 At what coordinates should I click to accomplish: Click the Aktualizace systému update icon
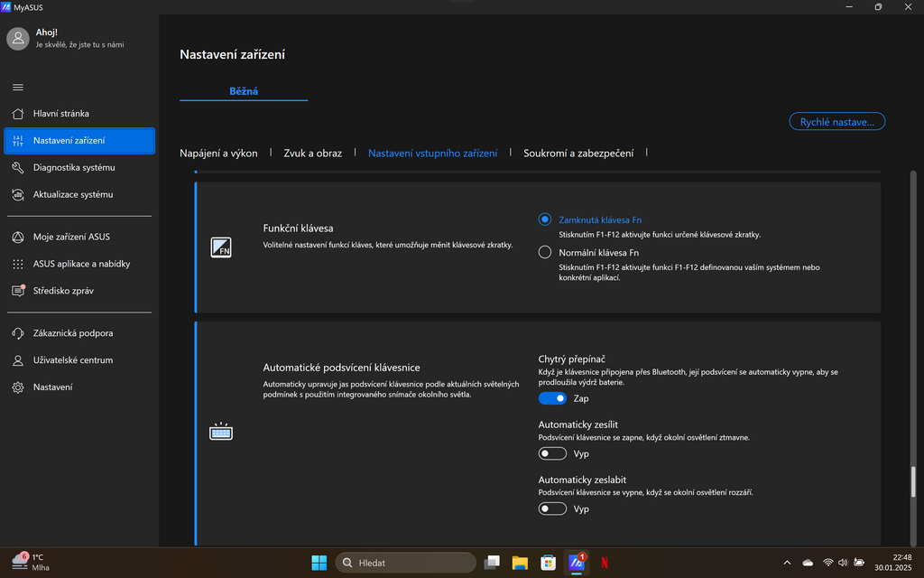coord(18,194)
